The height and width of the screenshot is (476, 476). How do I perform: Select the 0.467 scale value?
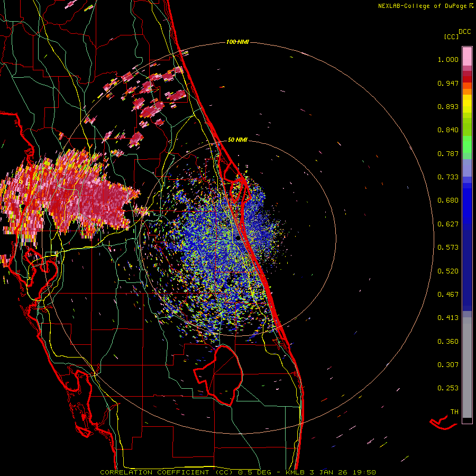(x=448, y=295)
